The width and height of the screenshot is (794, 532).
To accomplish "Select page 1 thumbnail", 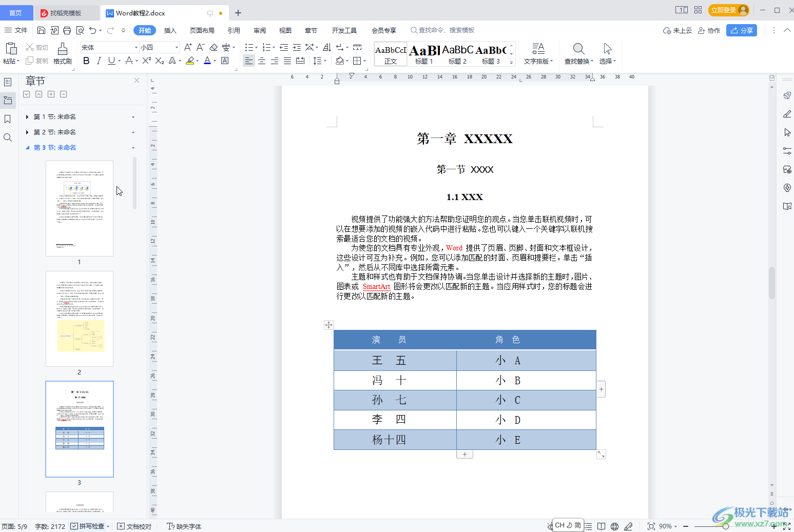I will point(80,208).
